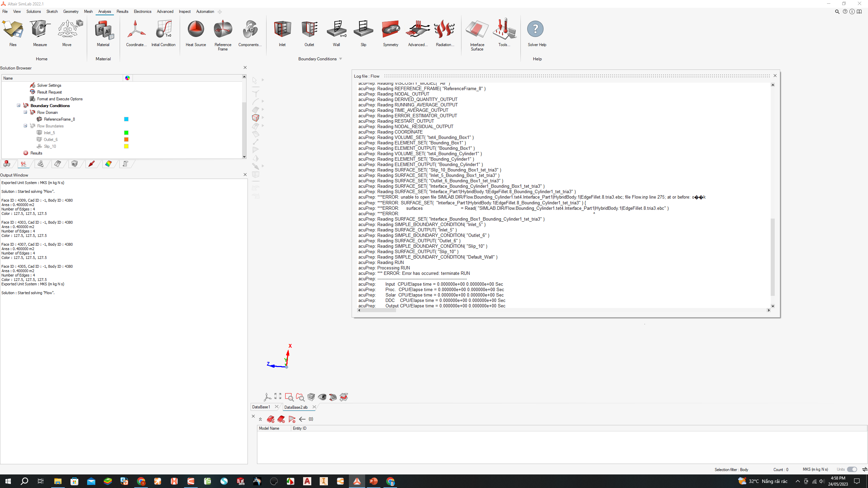Viewport: 868px width, 488px height.
Task: Collapse selection panel with double chevron
Action: pos(260,419)
